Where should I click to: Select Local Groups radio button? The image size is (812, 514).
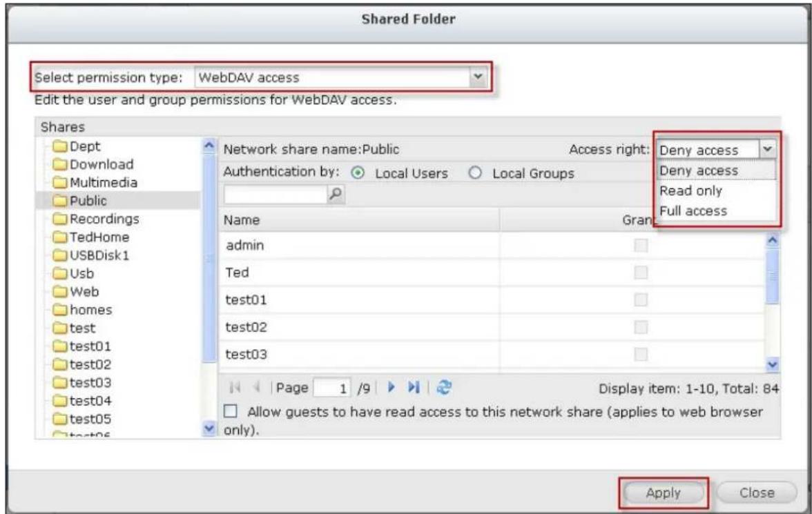pos(475,173)
